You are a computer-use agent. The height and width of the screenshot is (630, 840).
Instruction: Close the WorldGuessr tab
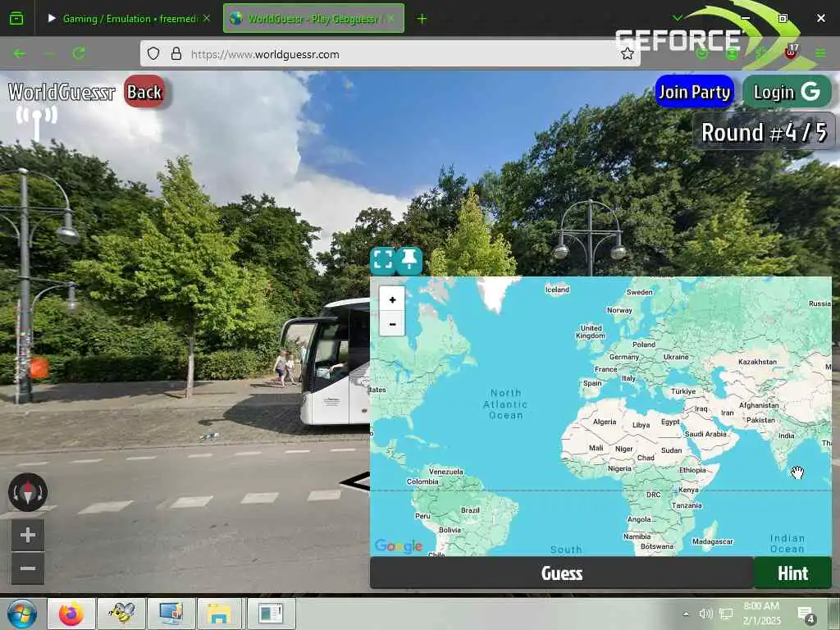pyautogui.click(x=392, y=19)
